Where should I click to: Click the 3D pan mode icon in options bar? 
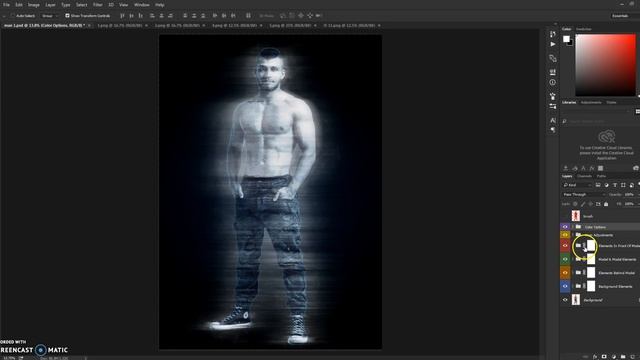[x=301, y=16]
